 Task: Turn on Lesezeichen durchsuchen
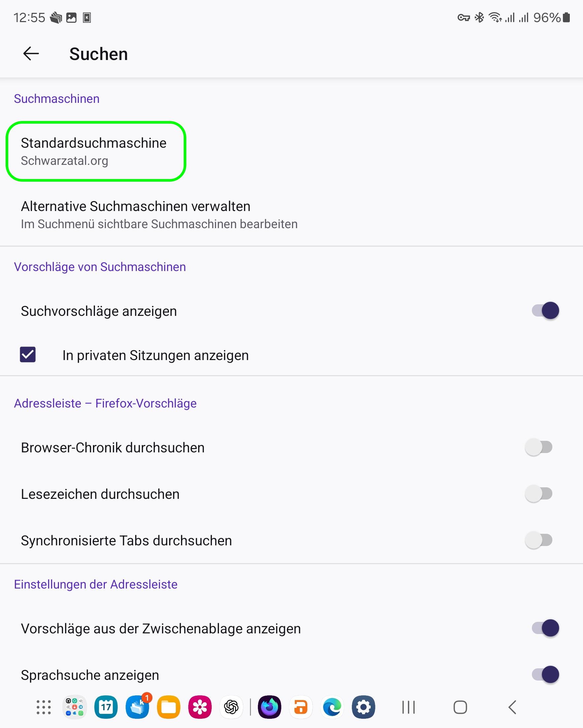point(538,494)
